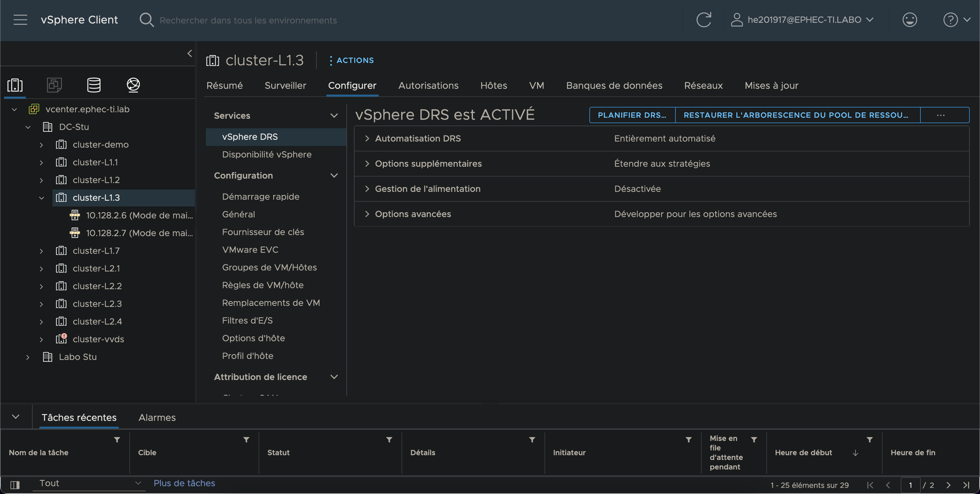980x494 pixels.
Task: Collapse the DC-Stu datacenter node
Action: (28, 127)
